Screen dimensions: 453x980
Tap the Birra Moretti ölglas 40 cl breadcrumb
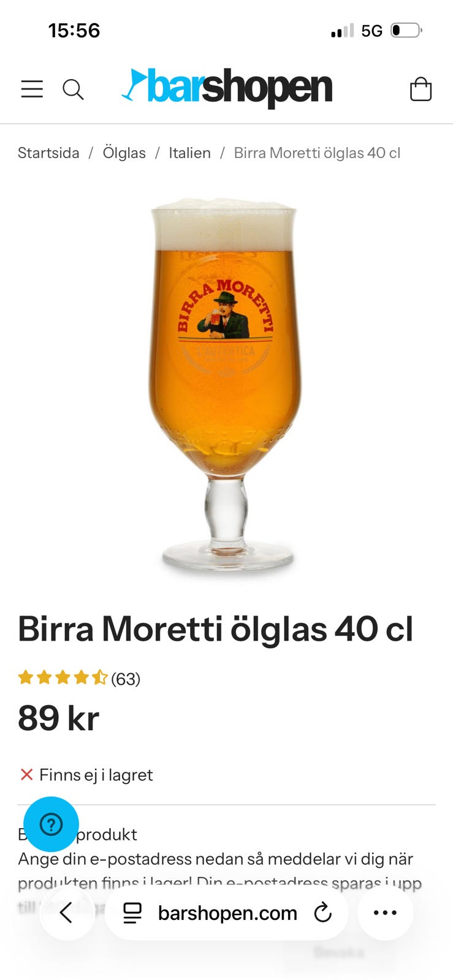coord(317,153)
